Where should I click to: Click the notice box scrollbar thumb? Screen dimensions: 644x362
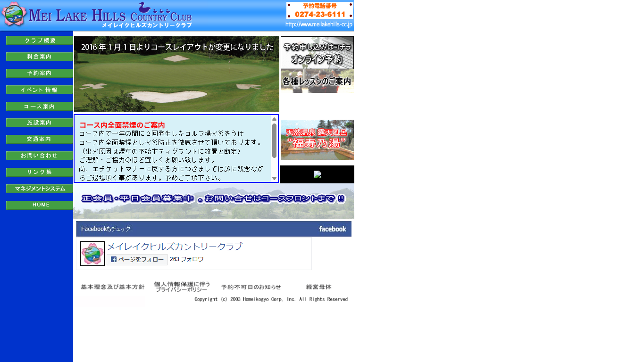274,140
